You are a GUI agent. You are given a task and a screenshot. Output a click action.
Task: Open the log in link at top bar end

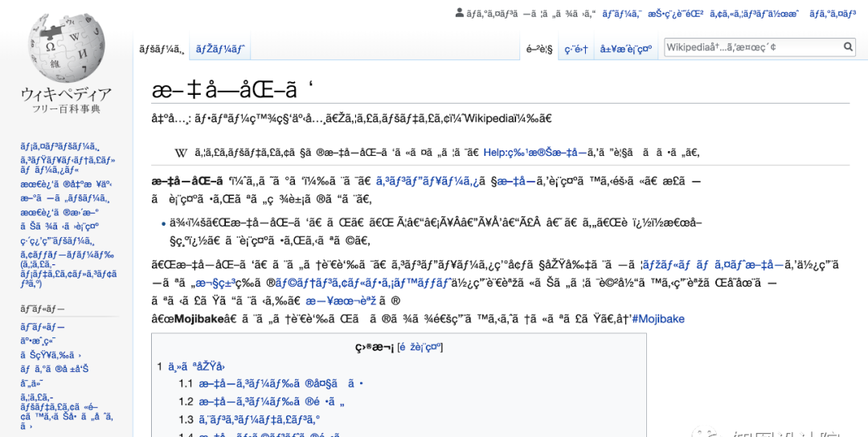pyautogui.click(x=833, y=14)
